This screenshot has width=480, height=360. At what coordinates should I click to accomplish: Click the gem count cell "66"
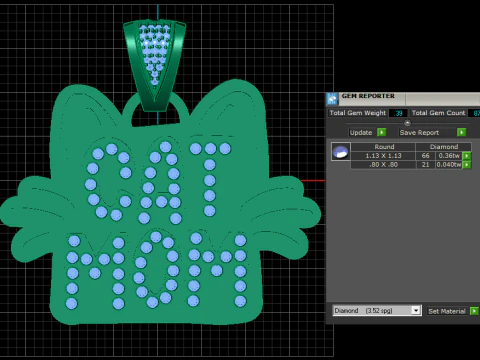click(425, 156)
